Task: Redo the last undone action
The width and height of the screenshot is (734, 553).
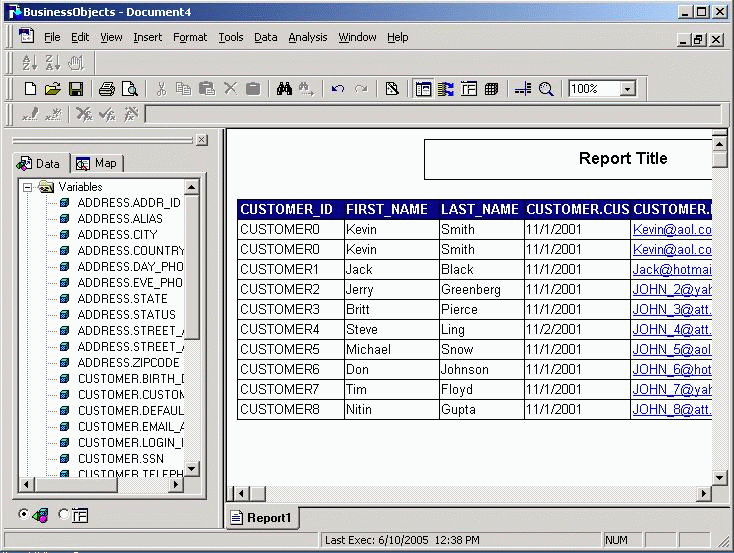Action: point(360,88)
